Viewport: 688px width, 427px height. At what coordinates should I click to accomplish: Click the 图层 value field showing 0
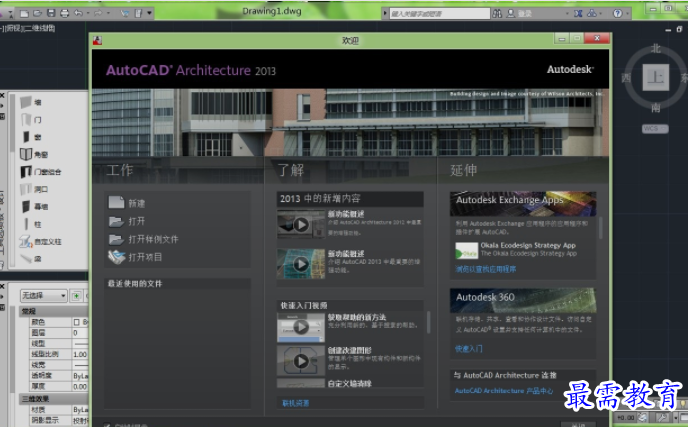(80, 333)
